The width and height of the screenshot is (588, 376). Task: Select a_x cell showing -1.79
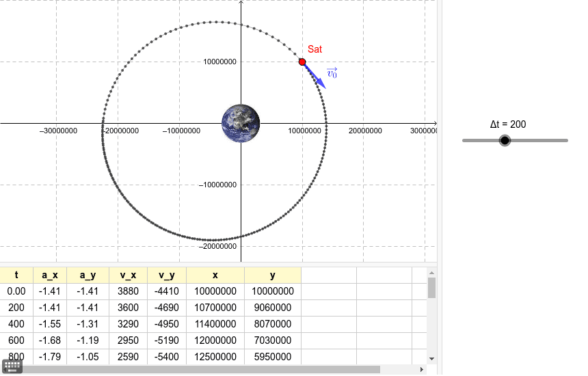50,357
